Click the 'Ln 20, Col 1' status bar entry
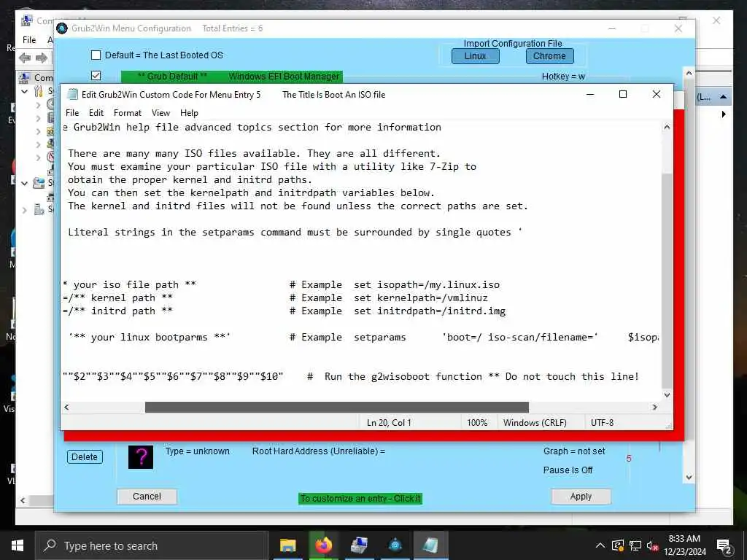 389,423
